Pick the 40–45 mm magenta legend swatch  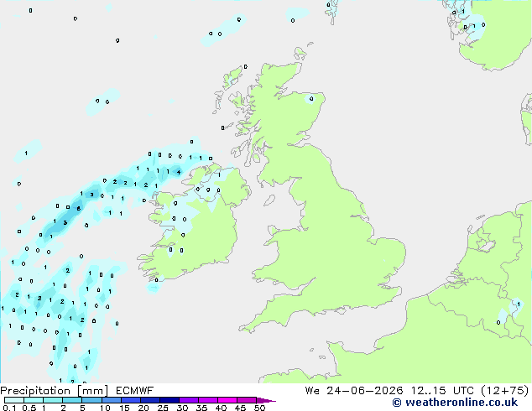pyautogui.click(x=227, y=400)
